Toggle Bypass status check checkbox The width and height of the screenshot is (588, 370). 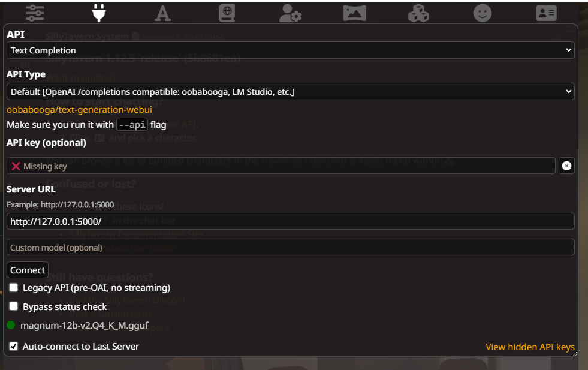[x=14, y=306]
